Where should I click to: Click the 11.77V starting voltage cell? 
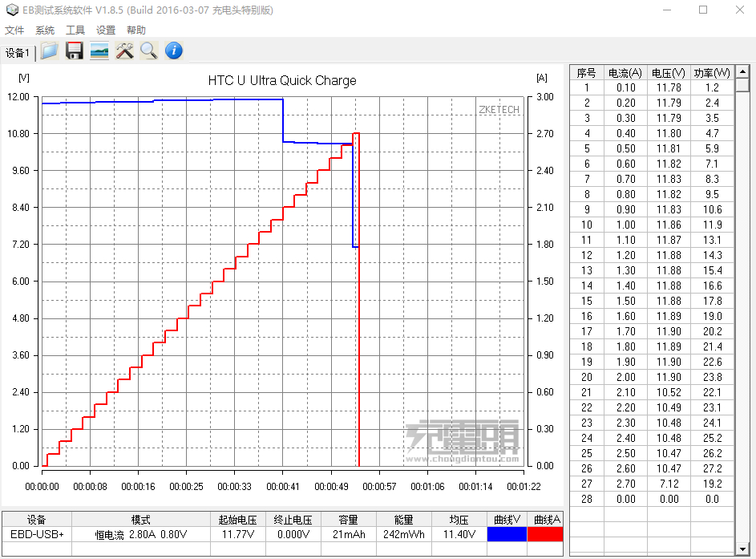click(237, 534)
